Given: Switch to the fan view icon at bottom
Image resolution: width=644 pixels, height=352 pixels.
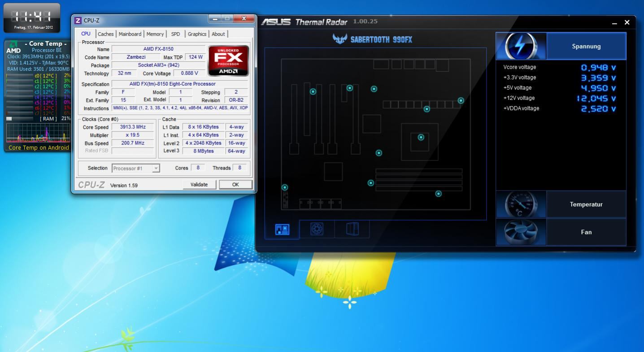Looking at the screenshot, I should point(317,229).
